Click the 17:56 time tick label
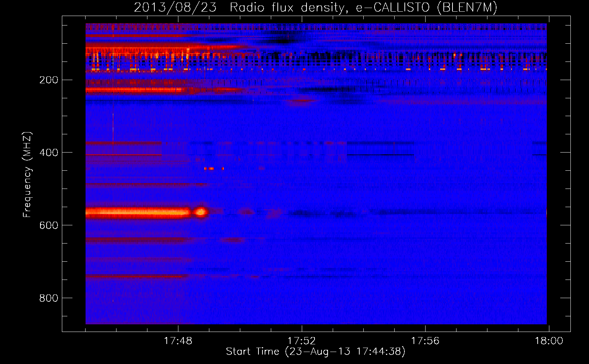Screen dimensions: 589x364 click(x=425, y=341)
